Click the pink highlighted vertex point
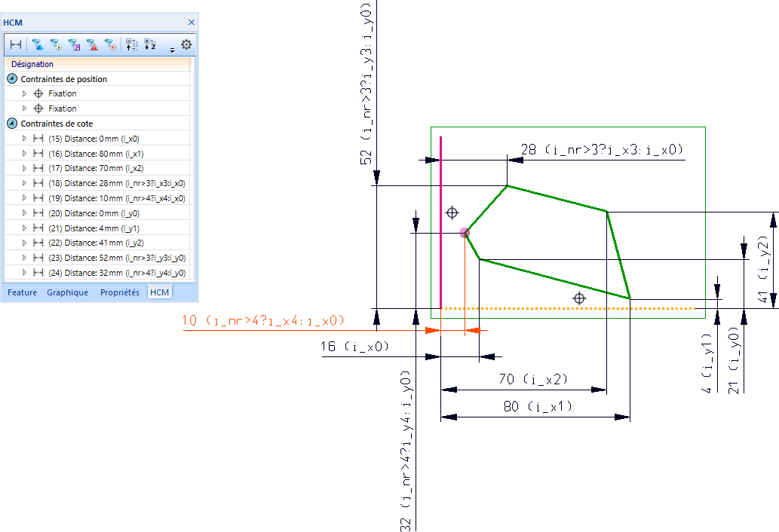779x532 pixels. click(465, 233)
